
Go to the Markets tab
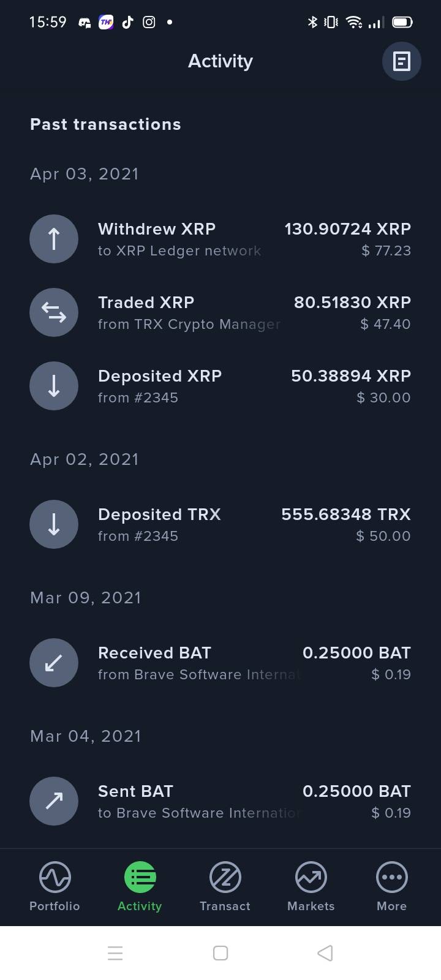click(311, 886)
